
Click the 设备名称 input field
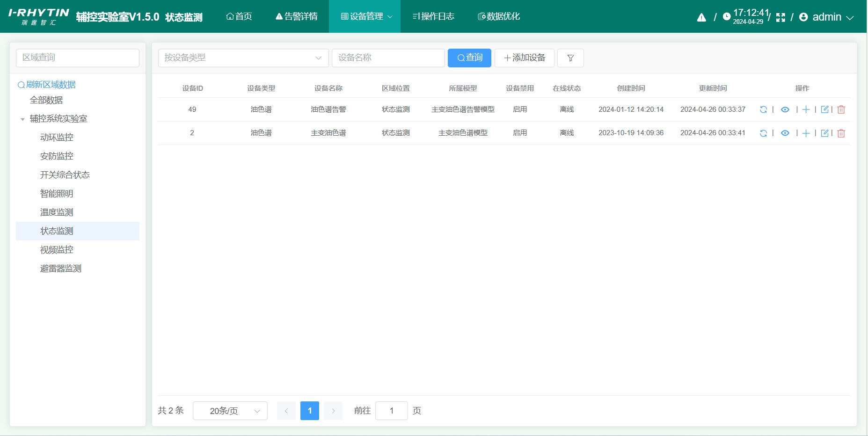(x=388, y=58)
